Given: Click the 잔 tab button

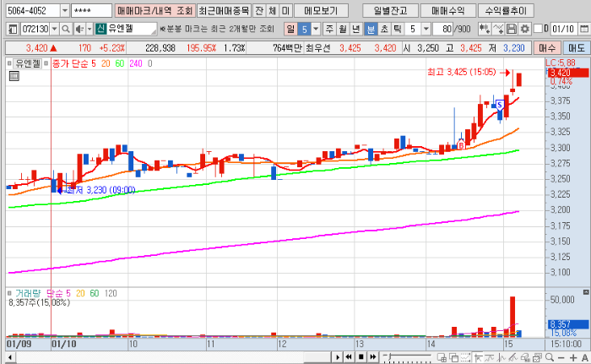Looking at the screenshot, I should click(259, 11).
